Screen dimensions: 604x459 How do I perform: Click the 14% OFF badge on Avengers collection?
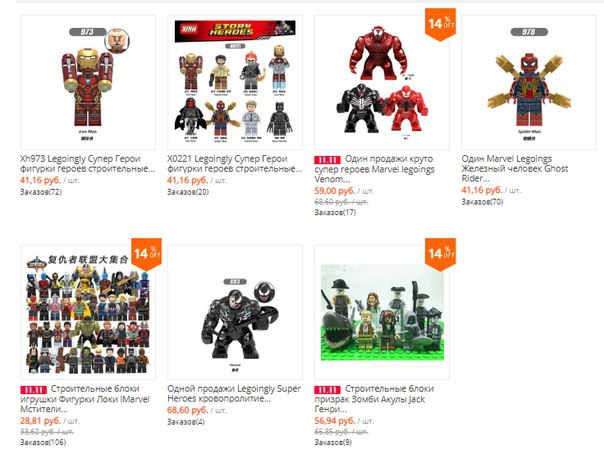point(146,254)
